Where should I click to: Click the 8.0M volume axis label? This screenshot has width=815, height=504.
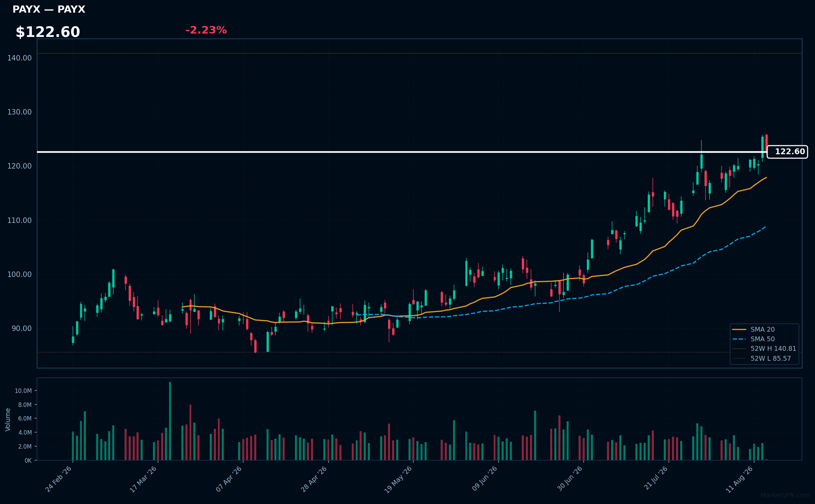point(25,405)
